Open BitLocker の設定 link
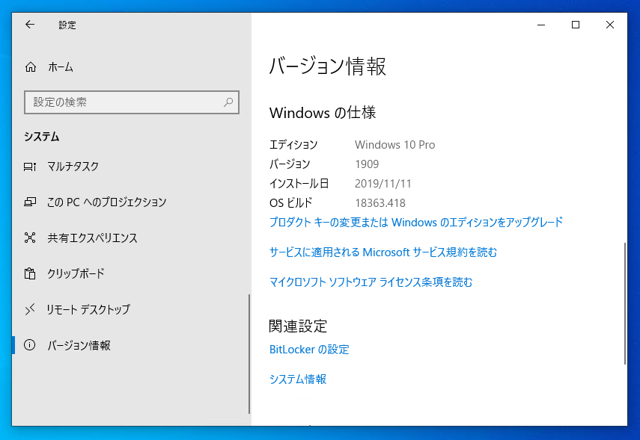 (x=309, y=349)
